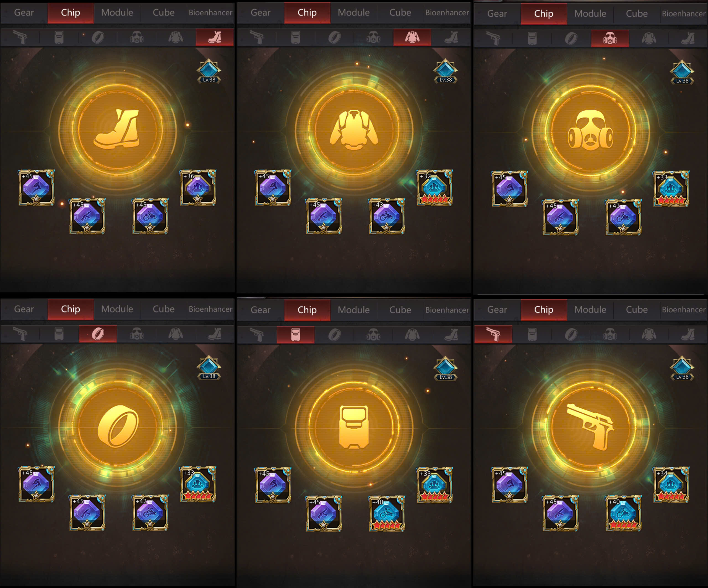The width and height of the screenshot is (708, 588).
Task: Click the large golden ring emblem
Action: 118,426
